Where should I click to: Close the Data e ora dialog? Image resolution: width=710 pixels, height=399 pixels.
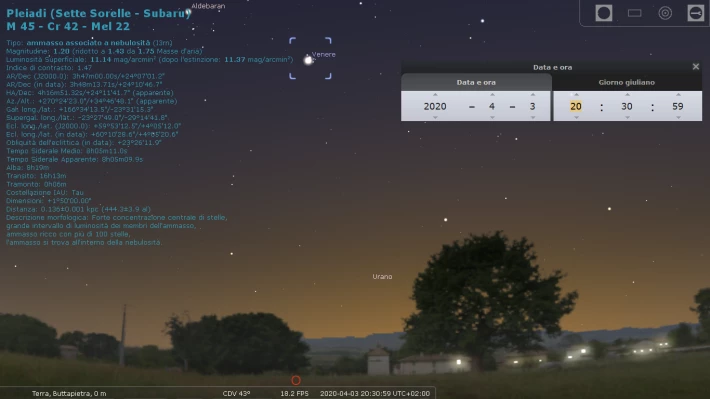696,67
